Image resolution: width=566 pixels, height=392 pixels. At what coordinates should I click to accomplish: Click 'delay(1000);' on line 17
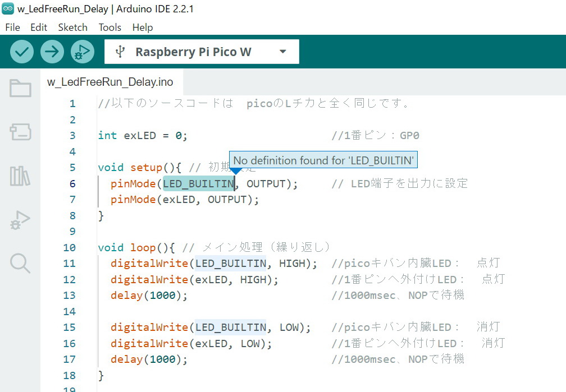coord(149,359)
